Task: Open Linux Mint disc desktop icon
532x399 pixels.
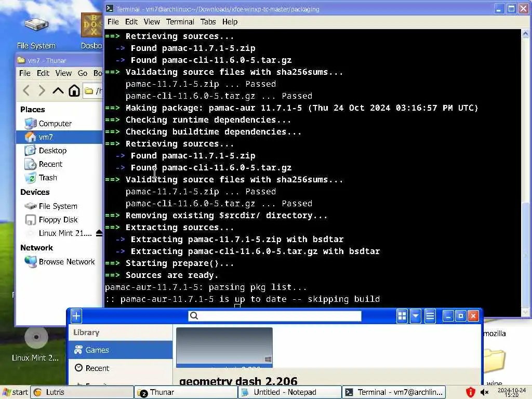Action: [x=36, y=344]
